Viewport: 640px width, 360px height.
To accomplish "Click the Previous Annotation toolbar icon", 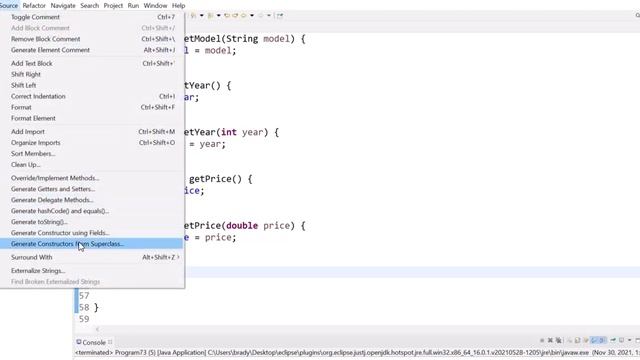I will (210, 16).
